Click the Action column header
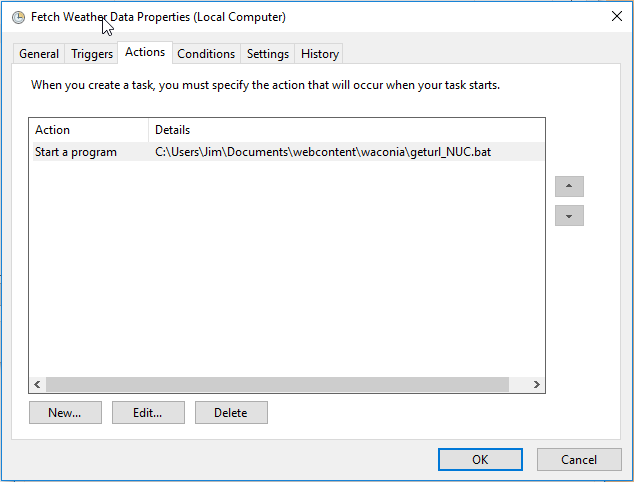The height and width of the screenshot is (482, 634). coord(88,130)
